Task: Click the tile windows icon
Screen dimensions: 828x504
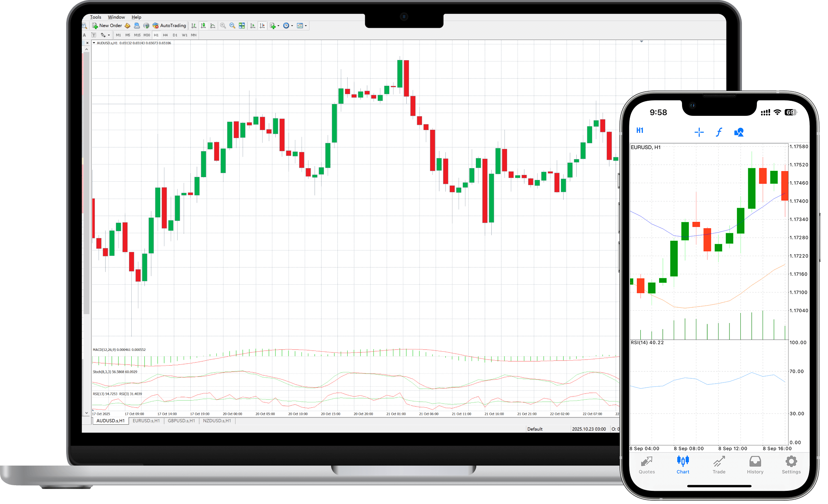Action: [242, 26]
